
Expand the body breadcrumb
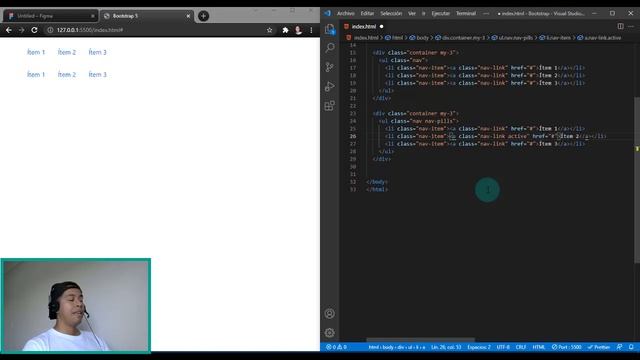pyautogui.click(x=419, y=38)
